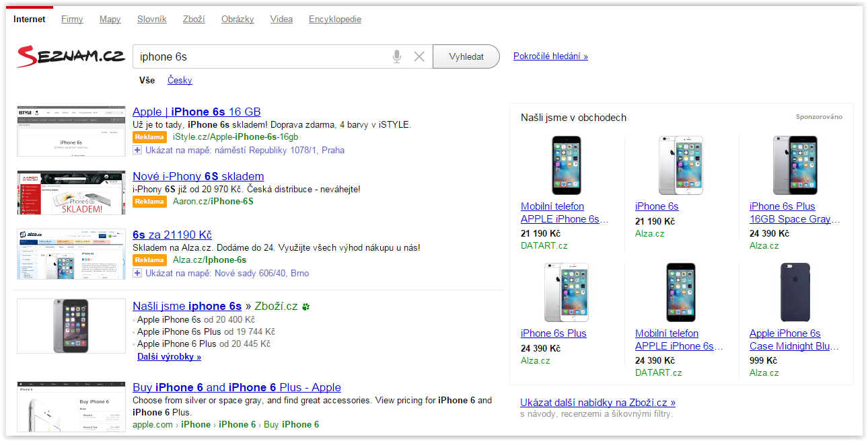Open the Obrázky tab

(238, 19)
